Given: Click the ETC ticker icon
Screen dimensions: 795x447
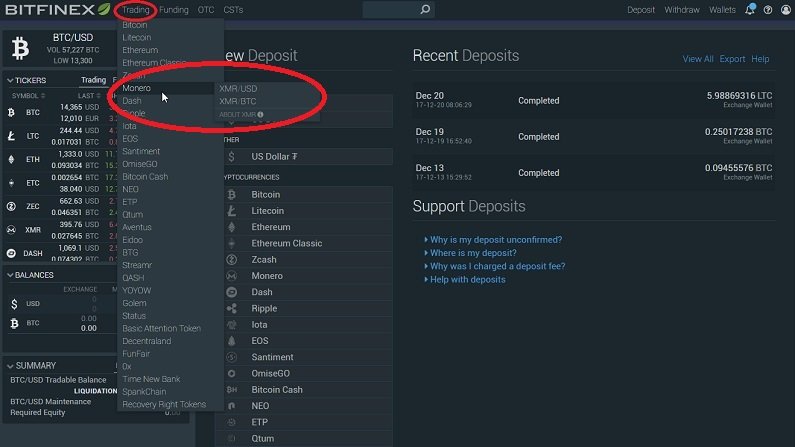Looking at the screenshot, I should coord(11,183).
